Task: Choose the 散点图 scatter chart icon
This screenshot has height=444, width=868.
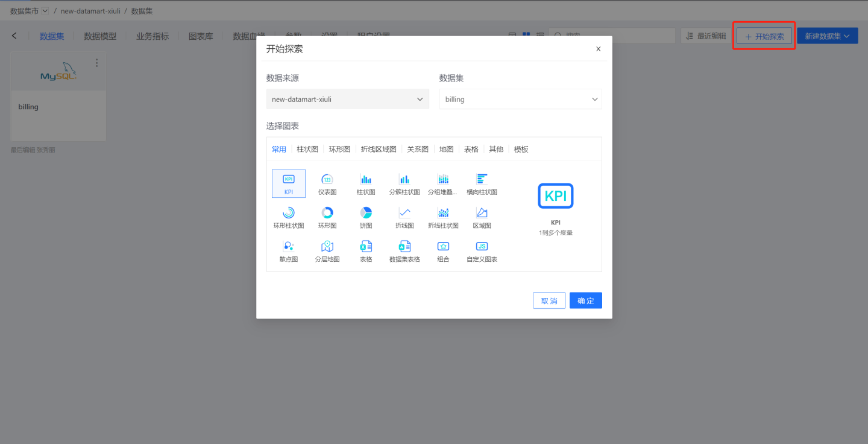Action: point(289,247)
